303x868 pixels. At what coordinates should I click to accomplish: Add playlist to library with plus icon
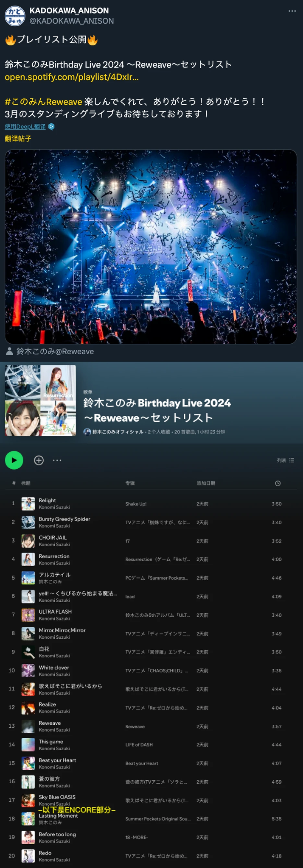click(39, 460)
